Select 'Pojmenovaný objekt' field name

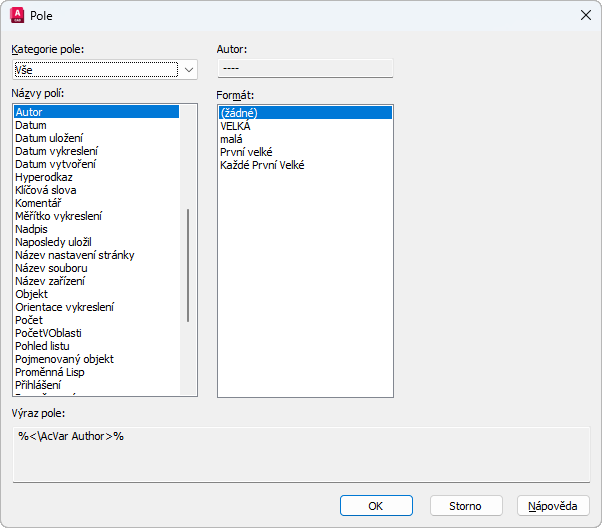pyautogui.click(x=64, y=359)
